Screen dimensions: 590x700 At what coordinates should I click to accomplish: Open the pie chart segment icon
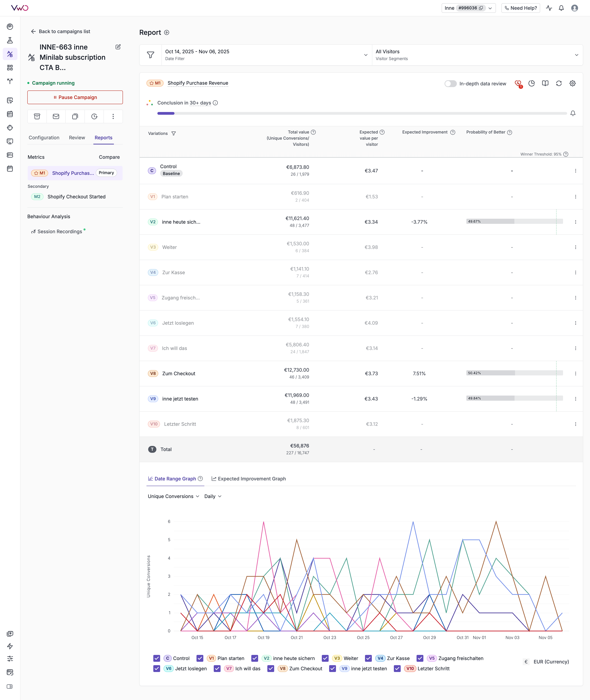[x=531, y=83]
